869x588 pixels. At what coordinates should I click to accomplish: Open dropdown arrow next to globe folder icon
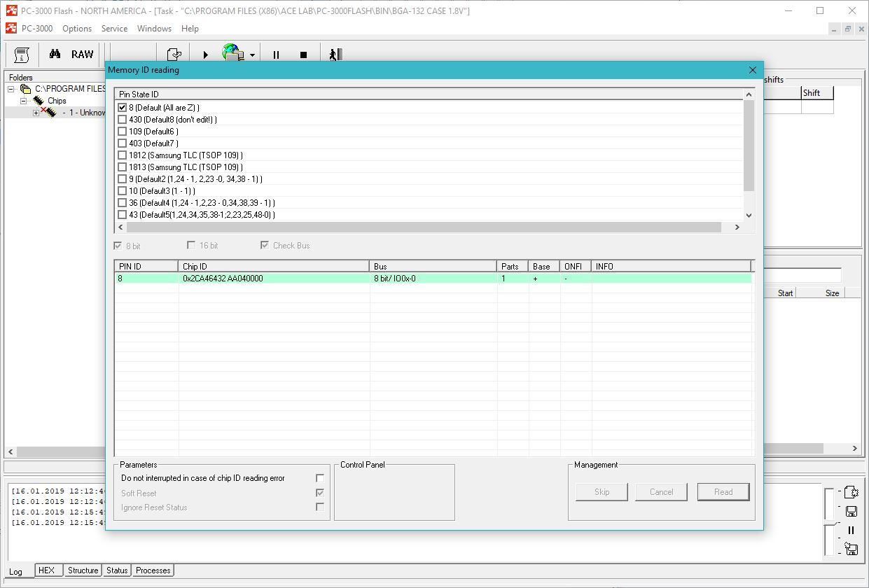pos(252,55)
